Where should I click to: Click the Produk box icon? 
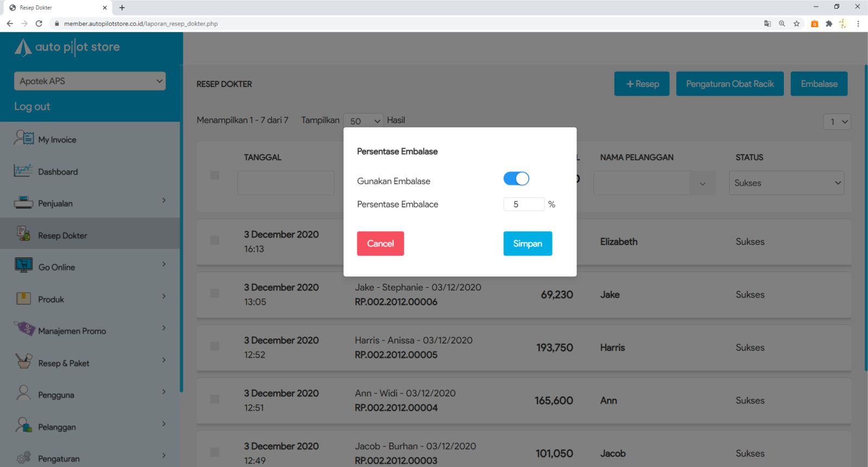(23, 298)
